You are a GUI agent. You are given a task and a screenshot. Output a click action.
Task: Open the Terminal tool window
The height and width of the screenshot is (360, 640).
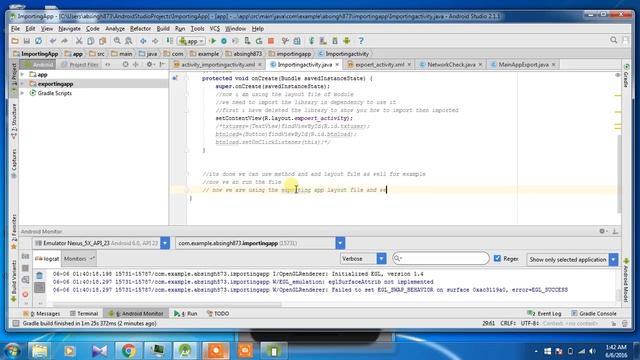[x=84, y=313]
